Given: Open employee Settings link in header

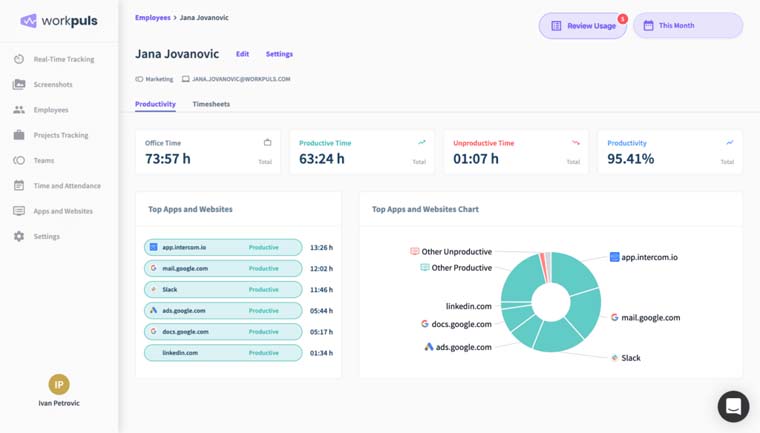Looking at the screenshot, I should 279,54.
